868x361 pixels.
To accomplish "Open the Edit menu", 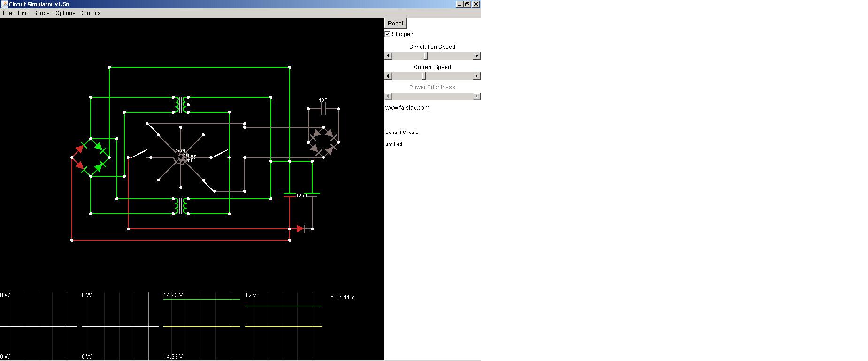I will [x=23, y=13].
